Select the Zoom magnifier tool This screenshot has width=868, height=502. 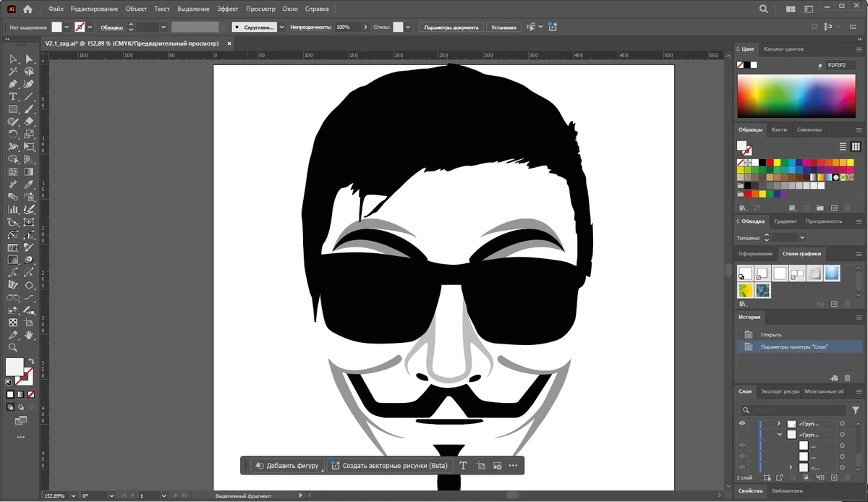point(13,347)
